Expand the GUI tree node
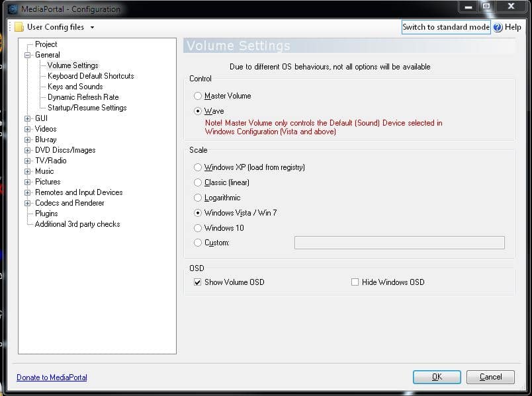532x396 pixels. [x=27, y=118]
